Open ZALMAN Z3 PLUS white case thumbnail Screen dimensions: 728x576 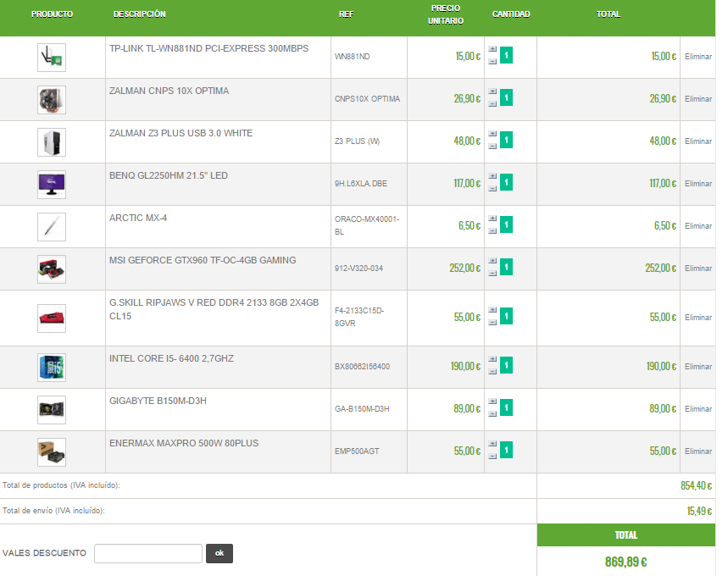coord(52,142)
